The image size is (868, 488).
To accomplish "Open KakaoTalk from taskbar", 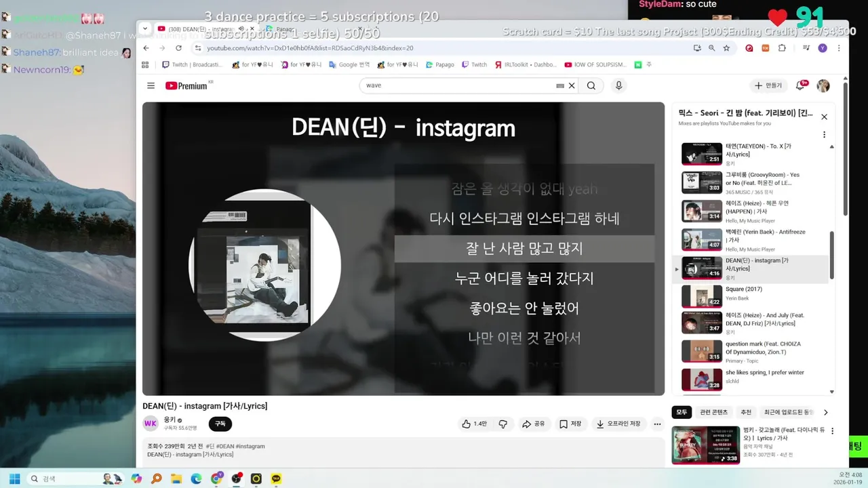I will click(x=276, y=479).
